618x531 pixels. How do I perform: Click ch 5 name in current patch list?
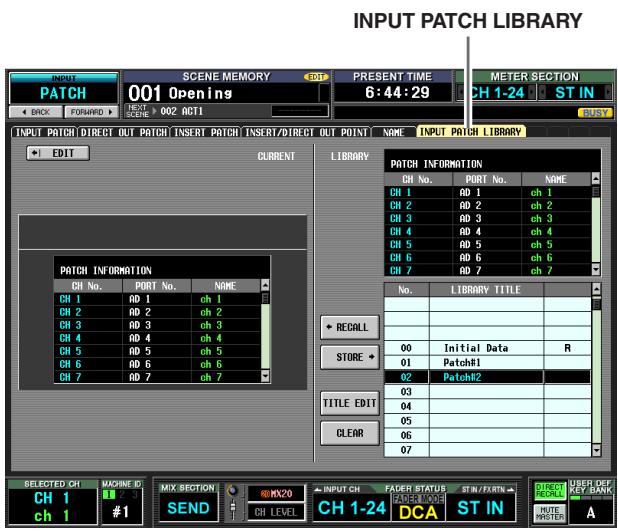(211, 351)
